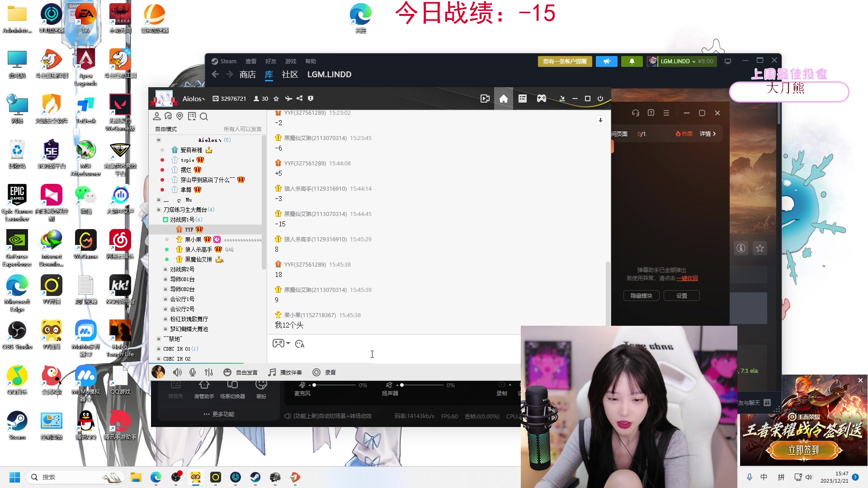Click help question icon in live assistant
Viewport: 868px width, 488px height.
tap(651, 113)
